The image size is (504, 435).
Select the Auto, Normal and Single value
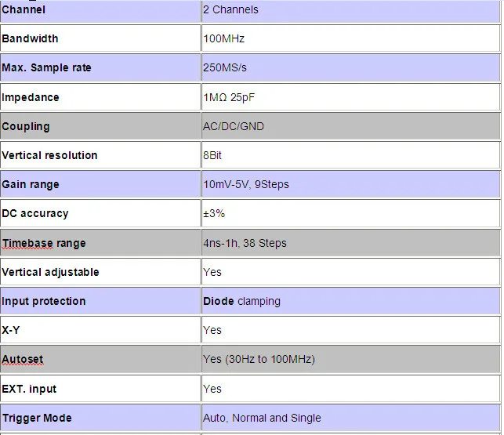[262, 418]
